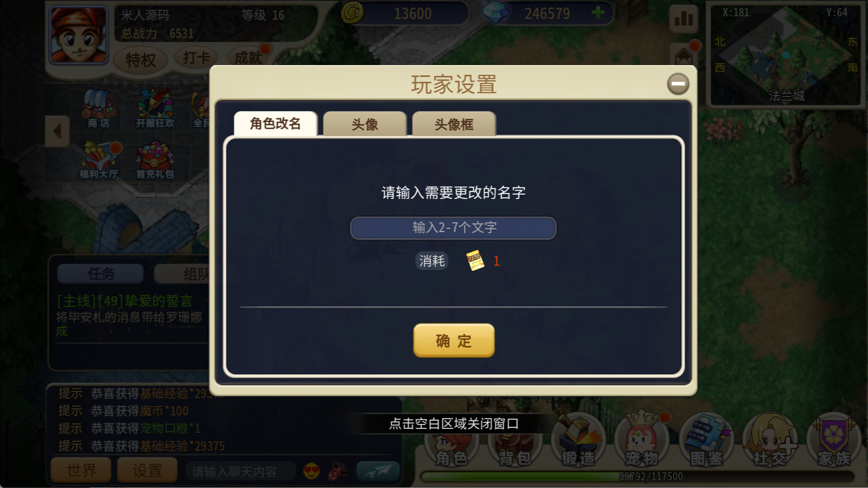868x488 pixels.
Task: Click the player avatar portrait
Action: click(79, 35)
